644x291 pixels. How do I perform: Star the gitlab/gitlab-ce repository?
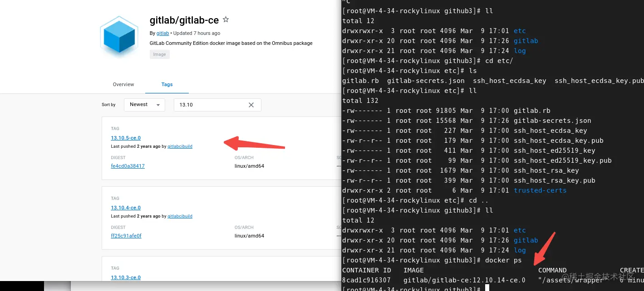(x=226, y=20)
